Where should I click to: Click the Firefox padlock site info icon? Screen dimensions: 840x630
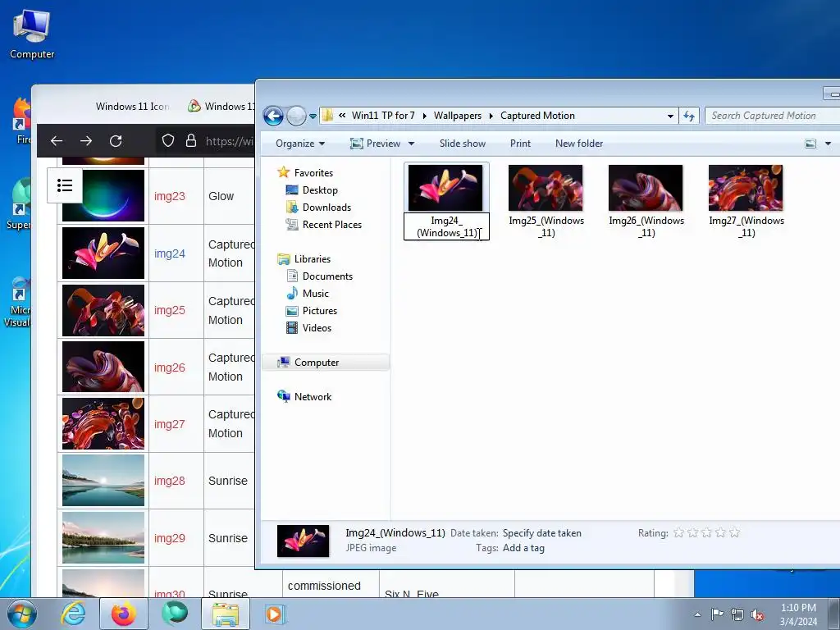(190, 141)
